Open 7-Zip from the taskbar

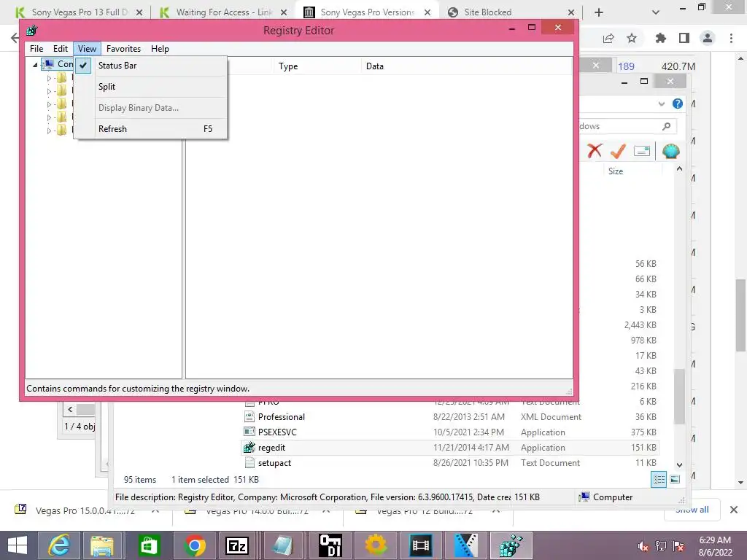(237, 545)
